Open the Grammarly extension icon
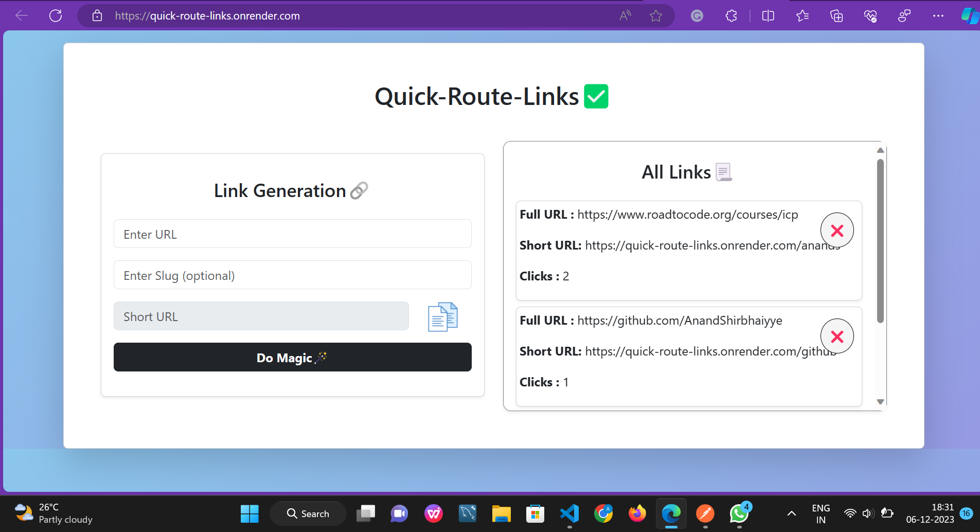Image resolution: width=980 pixels, height=532 pixels. [x=697, y=16]
